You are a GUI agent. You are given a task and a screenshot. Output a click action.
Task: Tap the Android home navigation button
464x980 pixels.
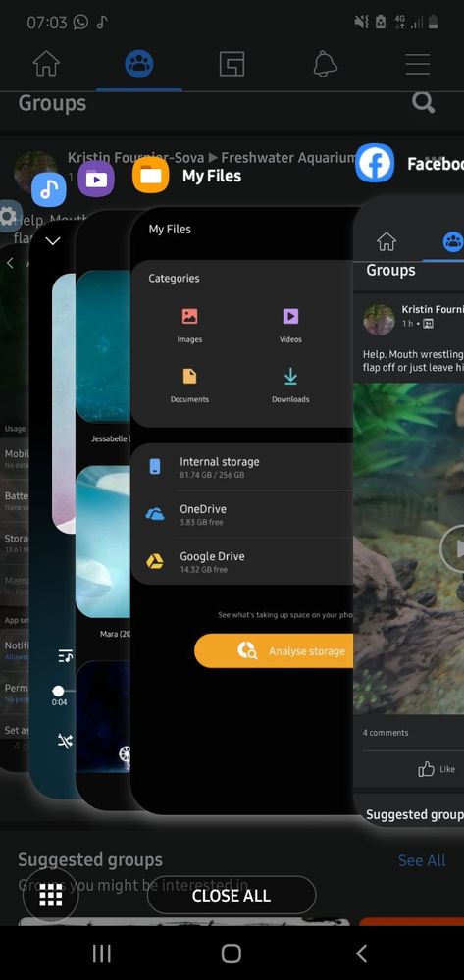coord(232,954)
